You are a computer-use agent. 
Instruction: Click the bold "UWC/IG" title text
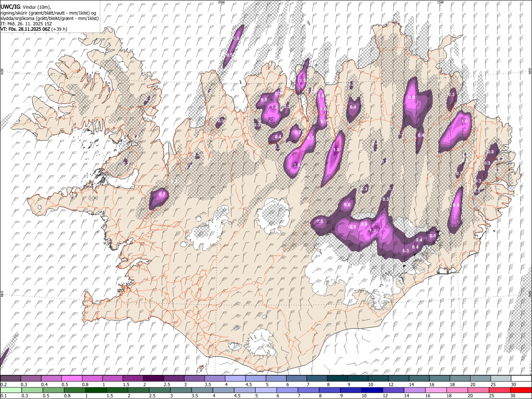pyautogui.click(x=10, y=7)
